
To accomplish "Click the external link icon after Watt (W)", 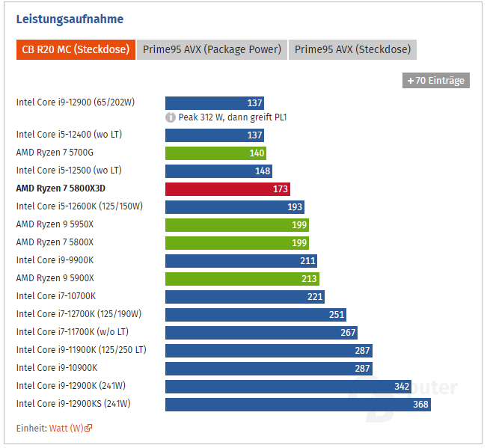I will click(x=88, y=428).
